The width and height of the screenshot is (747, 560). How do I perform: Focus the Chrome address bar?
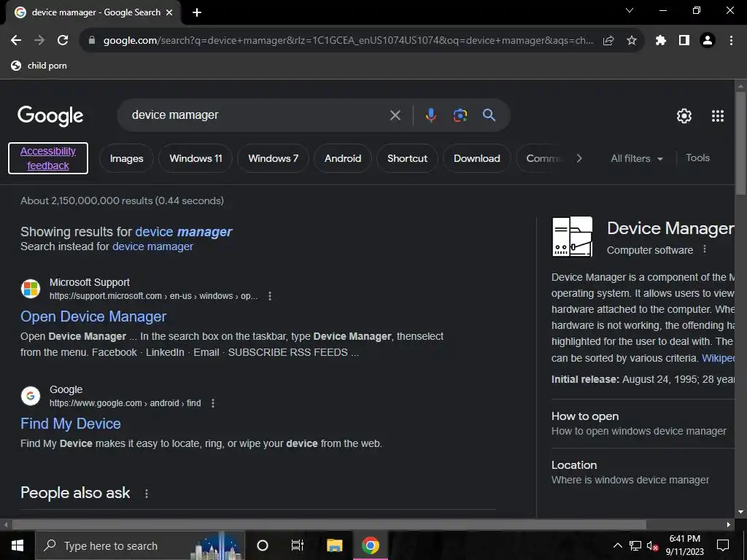[348, 41]
